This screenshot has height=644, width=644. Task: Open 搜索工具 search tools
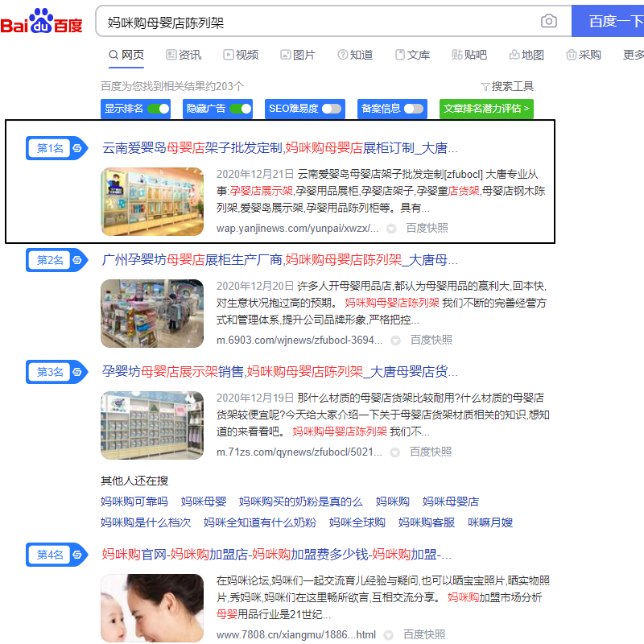[508, 87]
